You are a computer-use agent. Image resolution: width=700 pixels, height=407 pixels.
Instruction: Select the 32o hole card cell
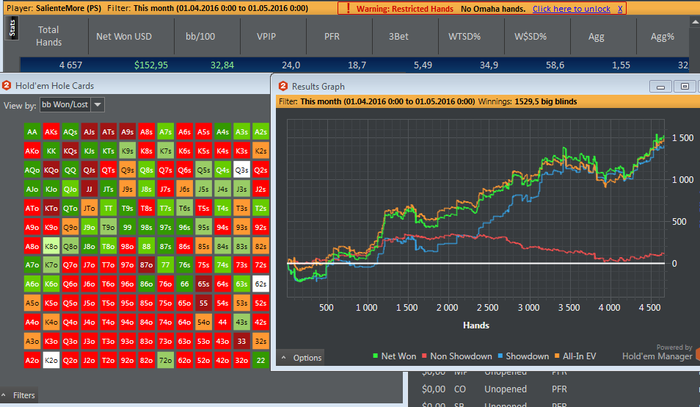242,360
